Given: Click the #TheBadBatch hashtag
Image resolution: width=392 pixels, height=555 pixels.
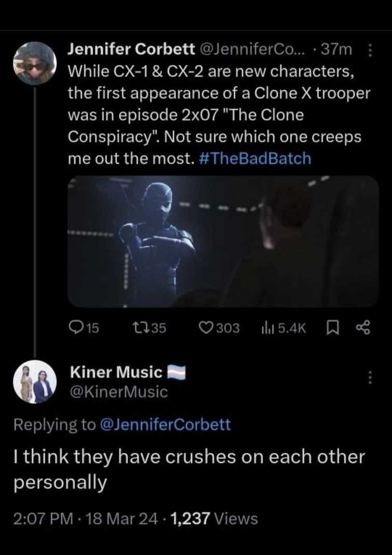Looking at the screenshot, I should click(x=255, y=158).
